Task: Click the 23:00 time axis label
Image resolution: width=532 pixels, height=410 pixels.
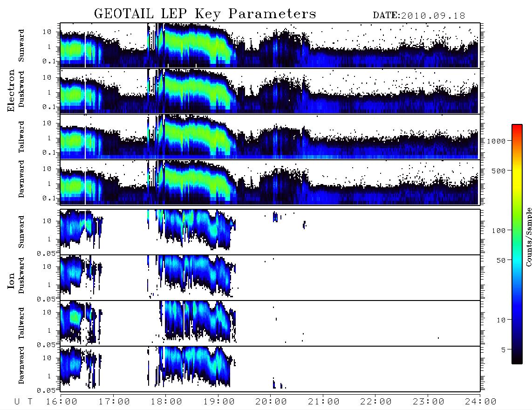Action: pyautogui.click(x=429, y=402)
